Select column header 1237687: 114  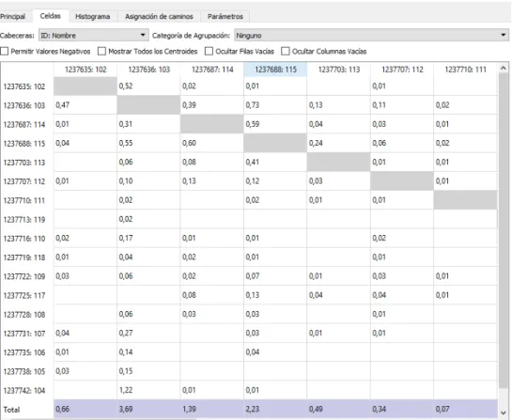click(212, 70)
